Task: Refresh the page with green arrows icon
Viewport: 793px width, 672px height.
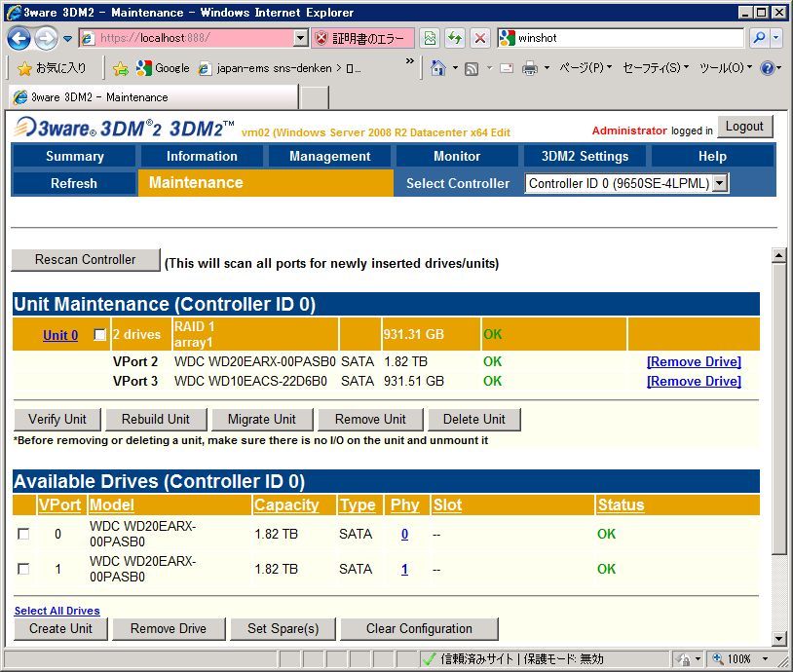Action: pyautogui.click(x=455, y=38)
